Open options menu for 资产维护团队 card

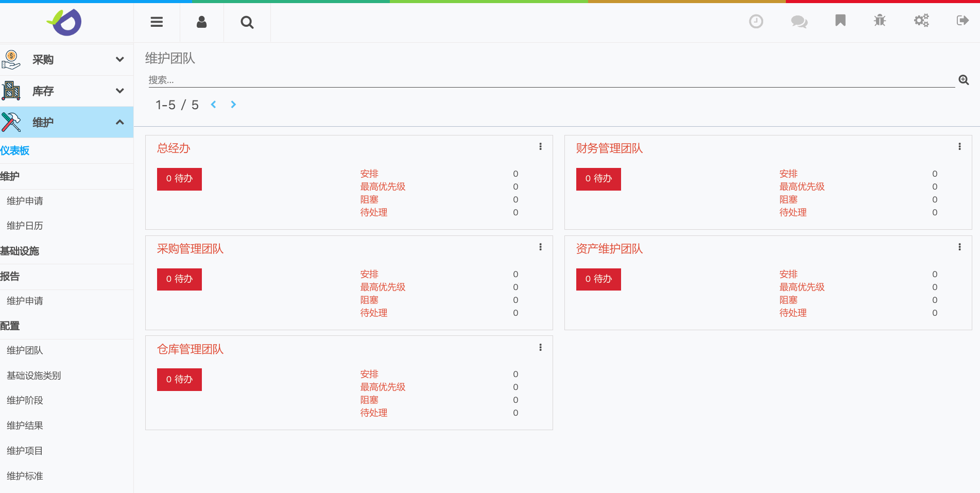[959, 247]
